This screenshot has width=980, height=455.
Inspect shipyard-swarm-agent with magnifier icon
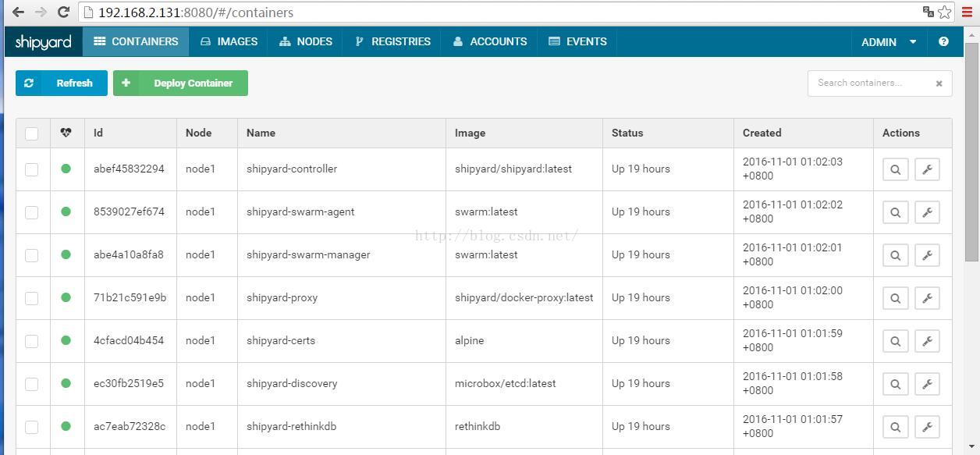click(x=895, y=212)
